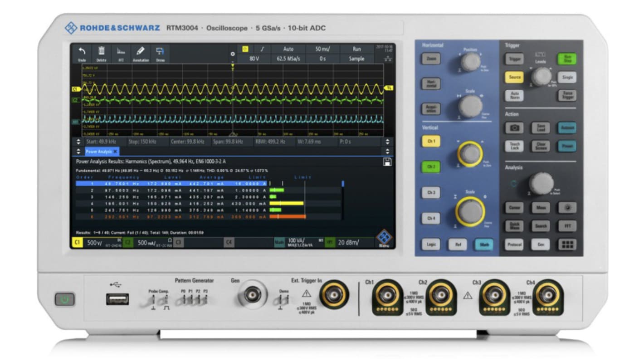Screen dimensions: 644x362
Task: Click the trigger Levels knob
Action: 541,76
